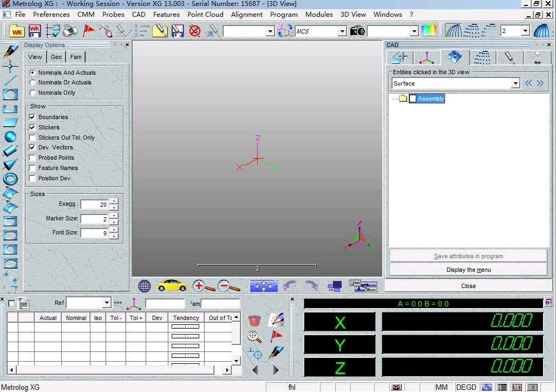Click the DEGD status bar entry
This screenshot has width=556, height=392.
point(466,387)
